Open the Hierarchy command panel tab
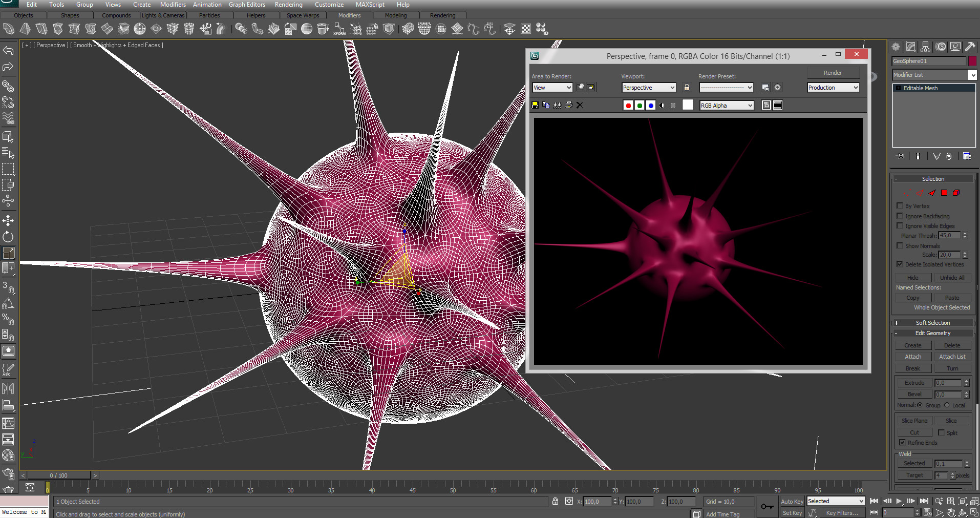The width and height of the screenshot is (980, 518). tap(925, 47)
